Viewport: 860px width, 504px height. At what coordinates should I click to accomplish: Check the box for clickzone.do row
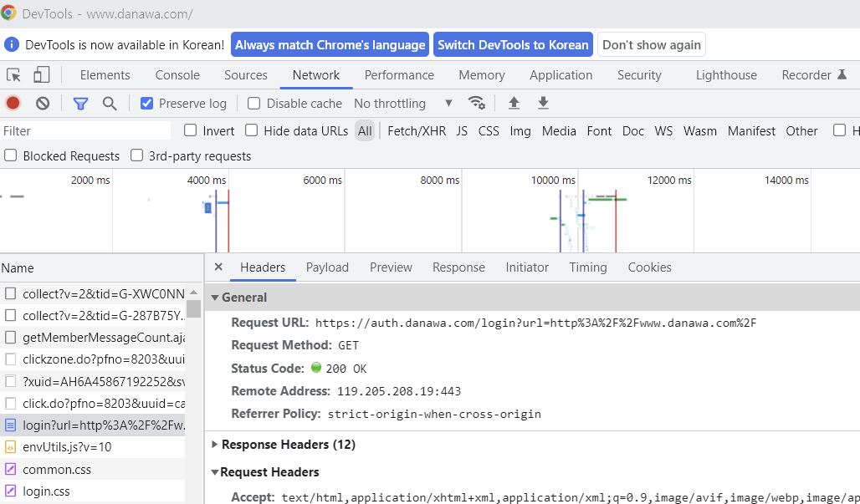tap(10, 359)
